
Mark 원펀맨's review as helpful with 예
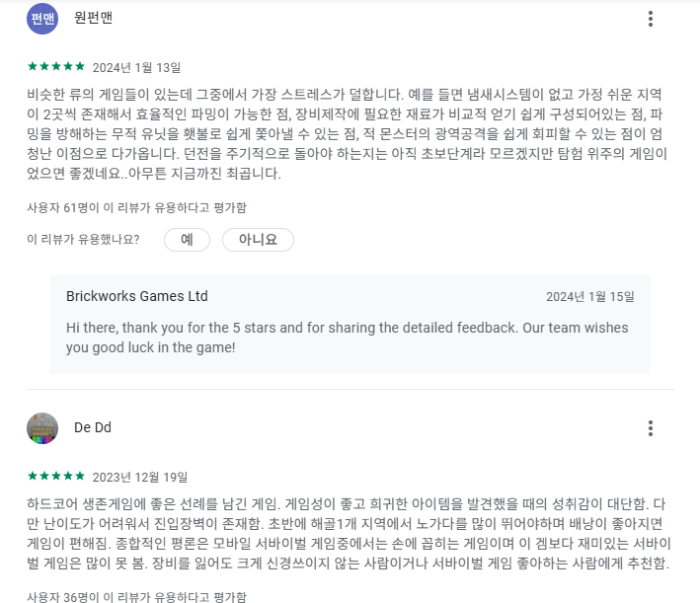pyautogui.click(x=187, y=240)
